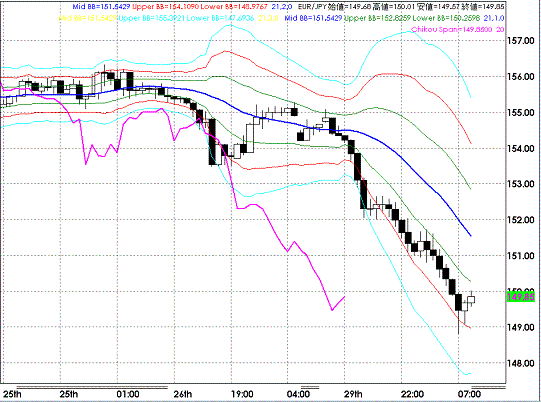
Task: Click the 26th date axis label
Action: click(x=183, y=394)
